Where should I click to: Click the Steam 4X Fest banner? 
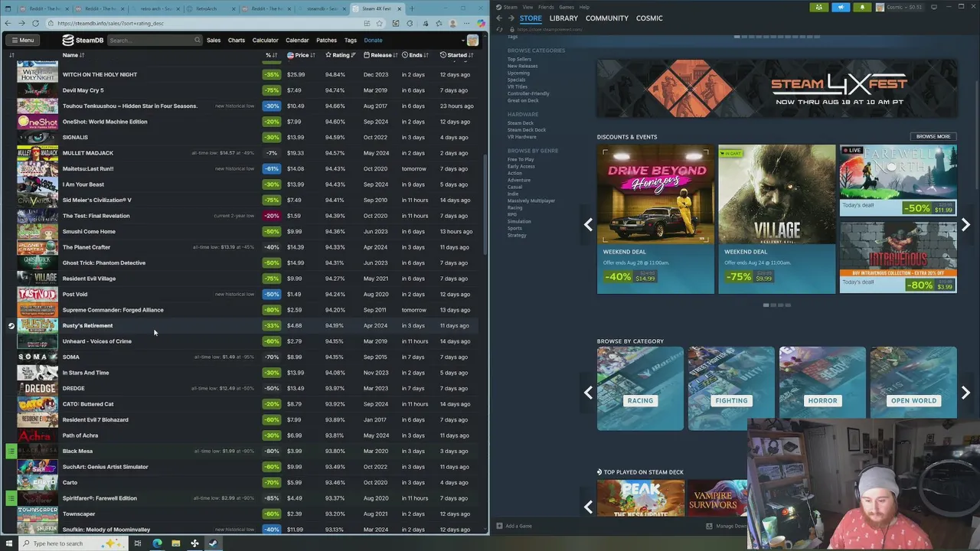(x=776, y=89)
